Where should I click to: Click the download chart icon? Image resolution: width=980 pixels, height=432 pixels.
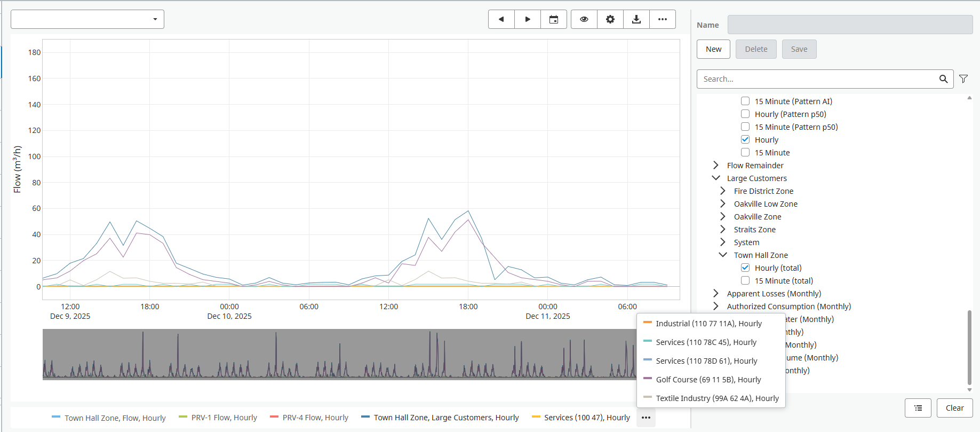(636, 19)
